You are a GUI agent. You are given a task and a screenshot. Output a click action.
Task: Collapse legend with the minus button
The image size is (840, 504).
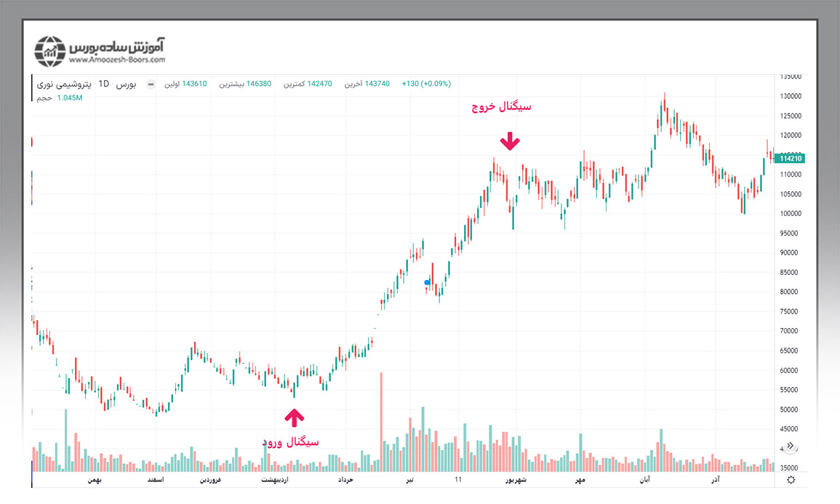coord(151,84)
